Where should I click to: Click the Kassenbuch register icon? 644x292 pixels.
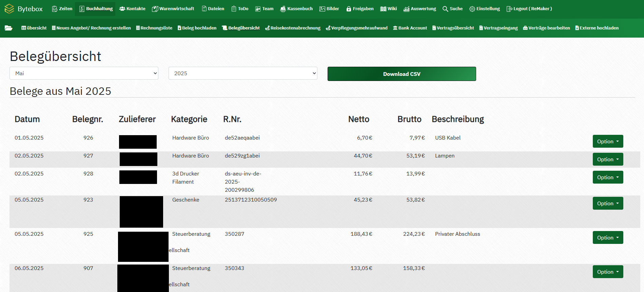[283, 9]
